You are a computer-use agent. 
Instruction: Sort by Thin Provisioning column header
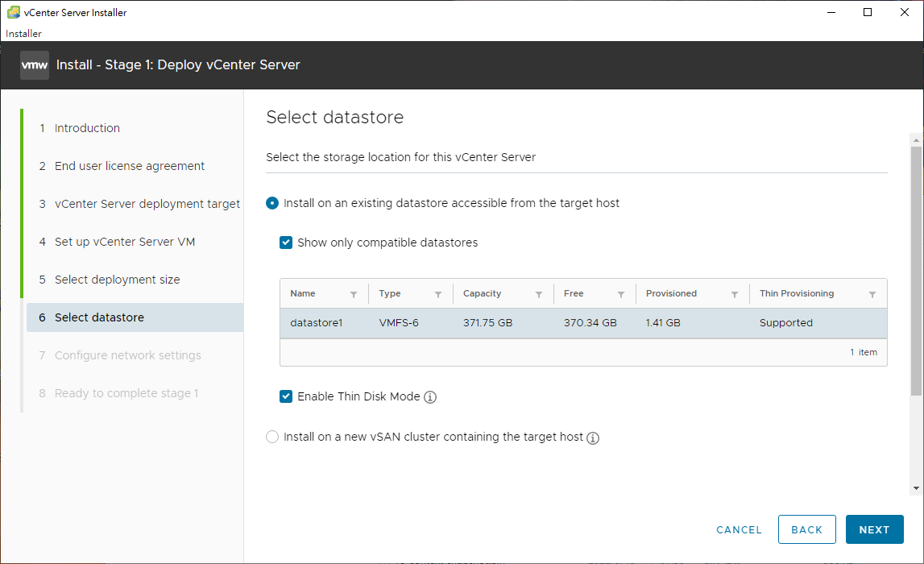click(797, 293)
